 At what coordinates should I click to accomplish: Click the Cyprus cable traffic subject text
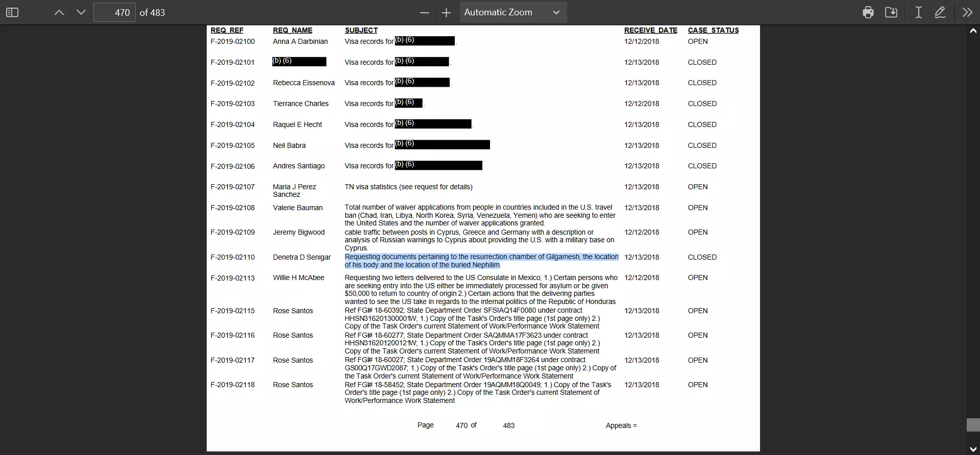click(479, 240)
